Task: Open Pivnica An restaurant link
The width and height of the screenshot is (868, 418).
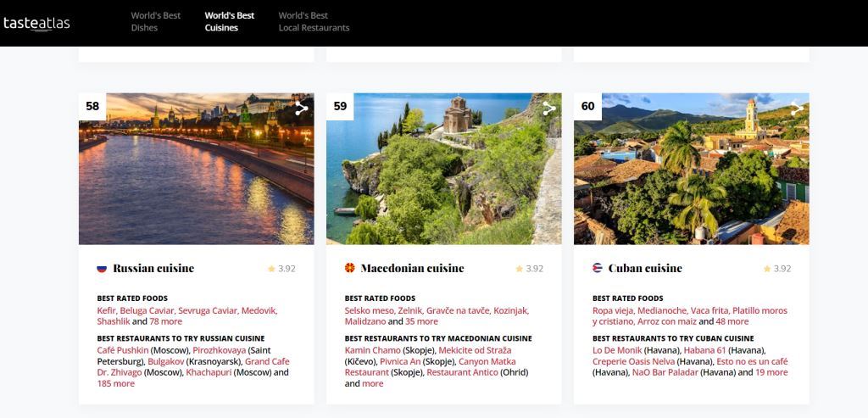Action: click(x=400, y=361)
